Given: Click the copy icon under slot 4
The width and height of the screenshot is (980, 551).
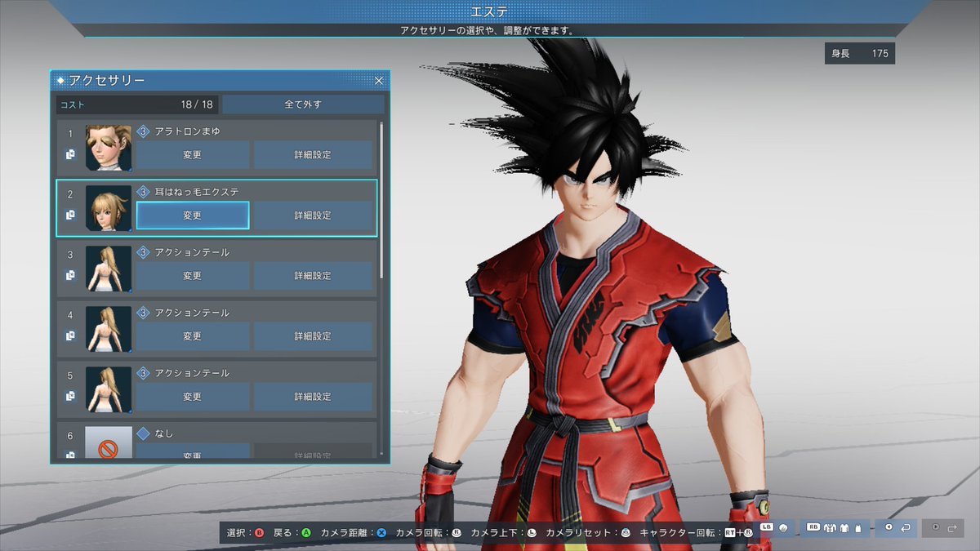Looking at the screenshot, I should point(70,335).
